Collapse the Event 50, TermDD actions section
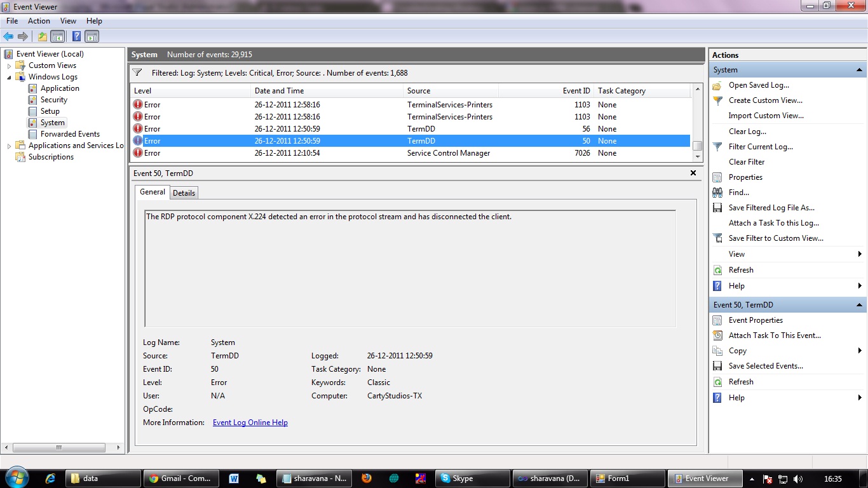This screenshot has width=868, height=488. click(x=859, y=304)
